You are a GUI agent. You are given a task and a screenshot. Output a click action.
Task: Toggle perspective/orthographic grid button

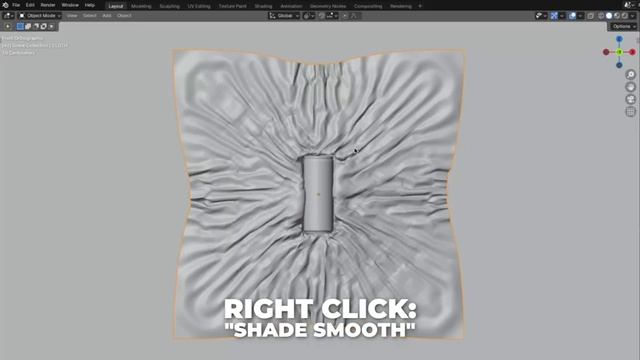631,112
